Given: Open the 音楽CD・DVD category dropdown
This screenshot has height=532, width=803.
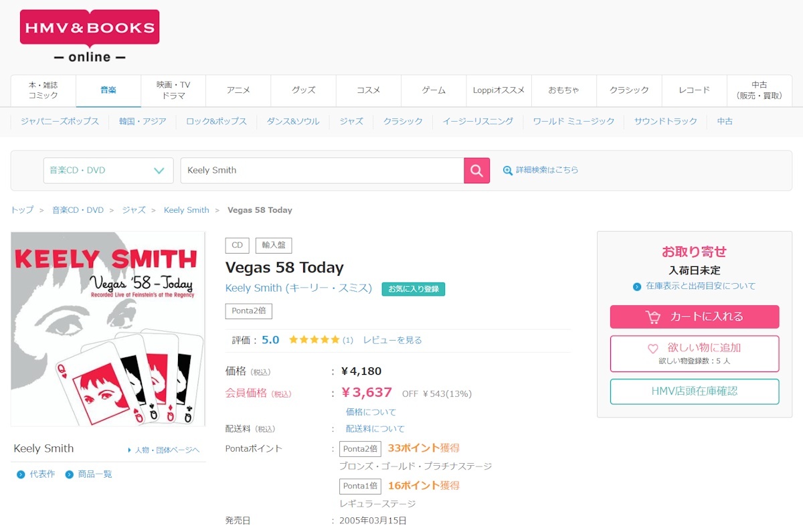Looking at the screenshot, I should [x=108, y=171].
